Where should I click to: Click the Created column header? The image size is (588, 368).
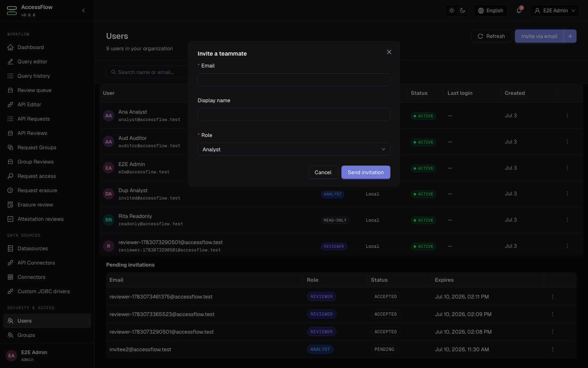pos(514,93)
